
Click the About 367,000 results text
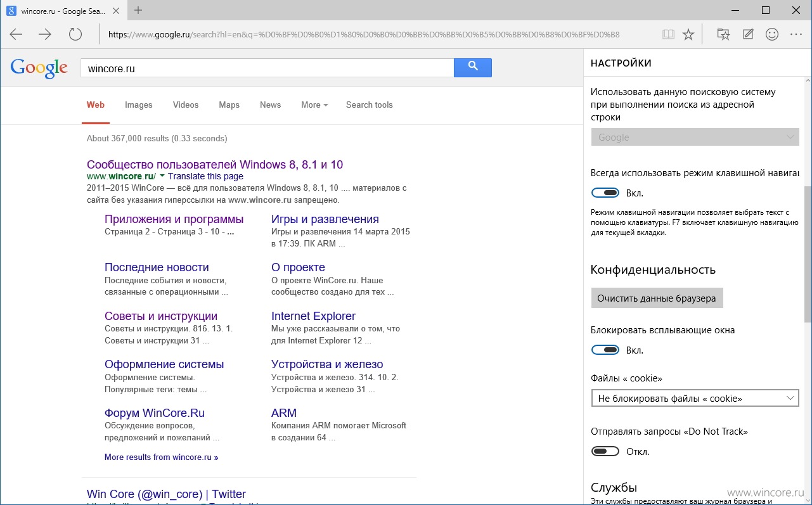click(157, 138)
